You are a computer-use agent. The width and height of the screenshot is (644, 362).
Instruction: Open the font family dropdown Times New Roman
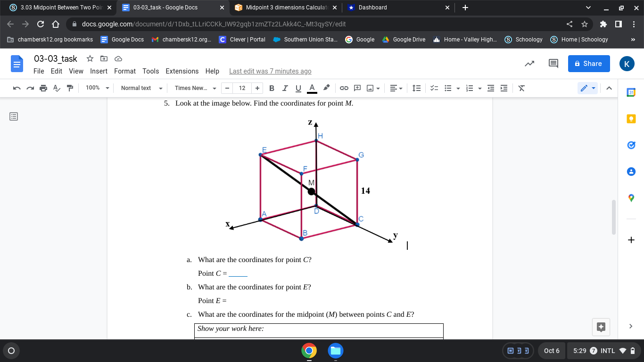(193, 88)
